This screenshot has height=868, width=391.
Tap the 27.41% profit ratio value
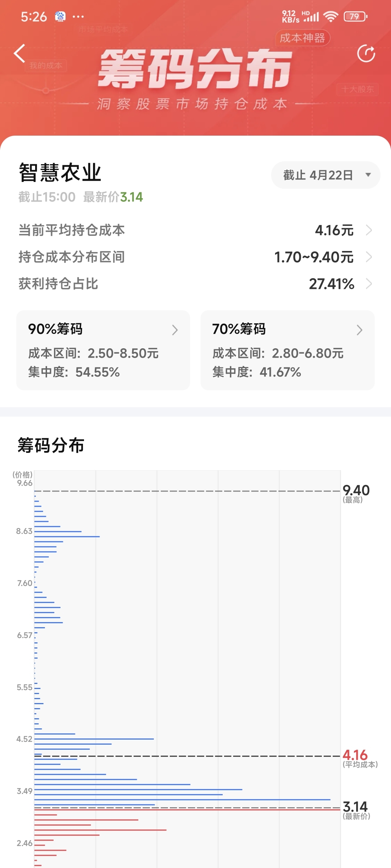[332, 284]
